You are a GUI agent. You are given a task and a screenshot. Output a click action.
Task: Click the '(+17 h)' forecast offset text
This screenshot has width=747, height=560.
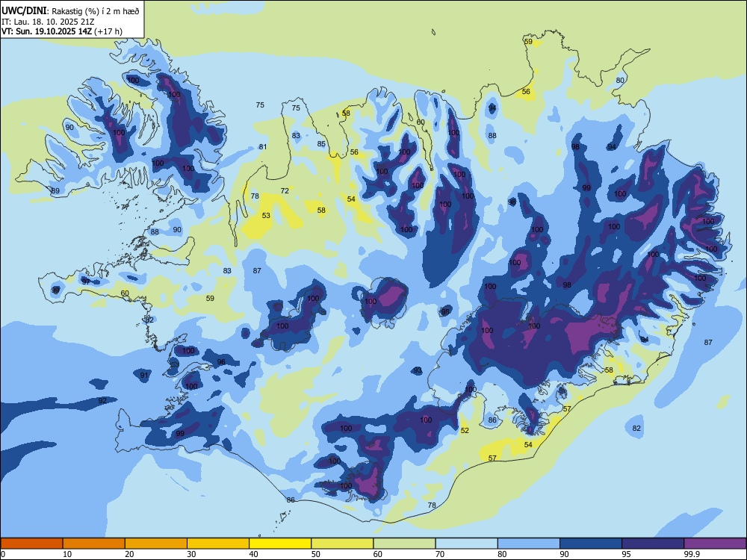point(108,31)
